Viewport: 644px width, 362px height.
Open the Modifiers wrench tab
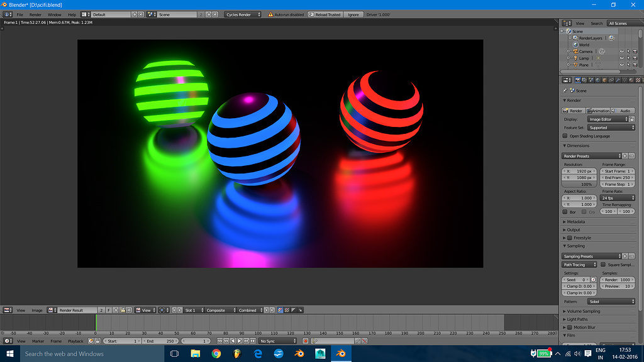618,80
